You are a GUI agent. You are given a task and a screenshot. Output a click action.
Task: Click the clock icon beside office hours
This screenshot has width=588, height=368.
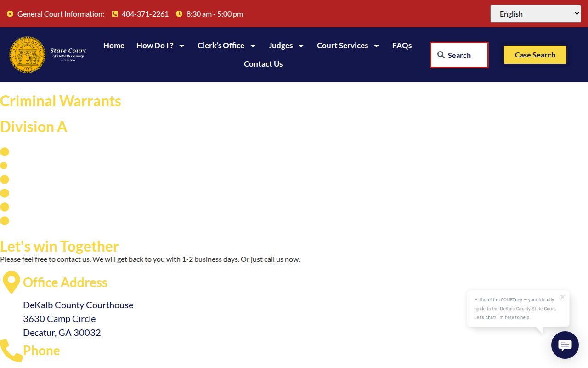179,14
